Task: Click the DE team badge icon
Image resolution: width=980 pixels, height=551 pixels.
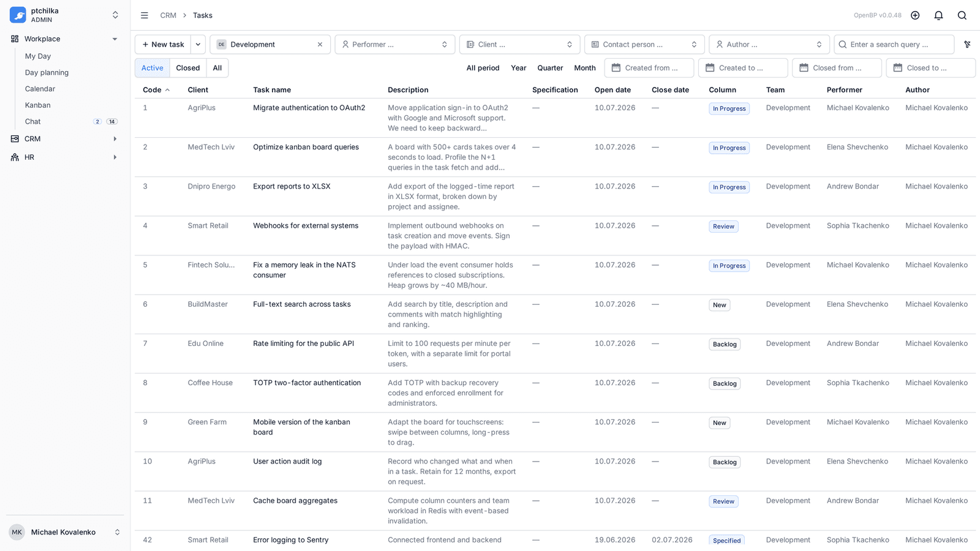Action: [221, 44]
